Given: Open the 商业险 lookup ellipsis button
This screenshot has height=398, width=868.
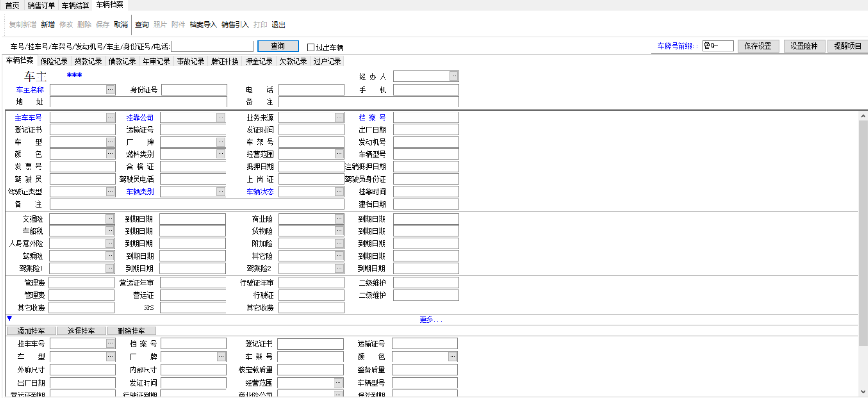Looking at the screenshot, I should [x=339, y=219].
